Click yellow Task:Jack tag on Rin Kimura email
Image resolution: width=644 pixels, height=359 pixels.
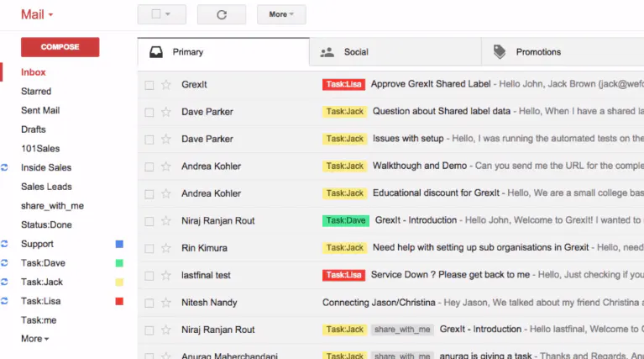344,247
